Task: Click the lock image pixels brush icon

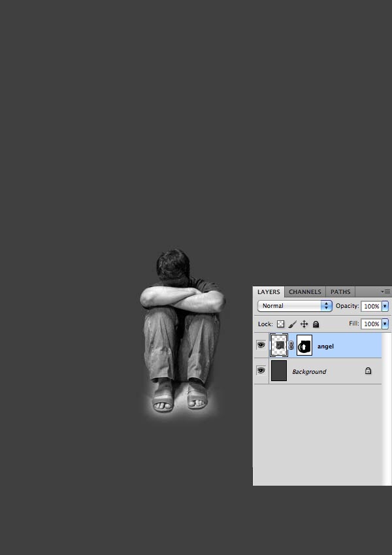Action: pos(292,324)
